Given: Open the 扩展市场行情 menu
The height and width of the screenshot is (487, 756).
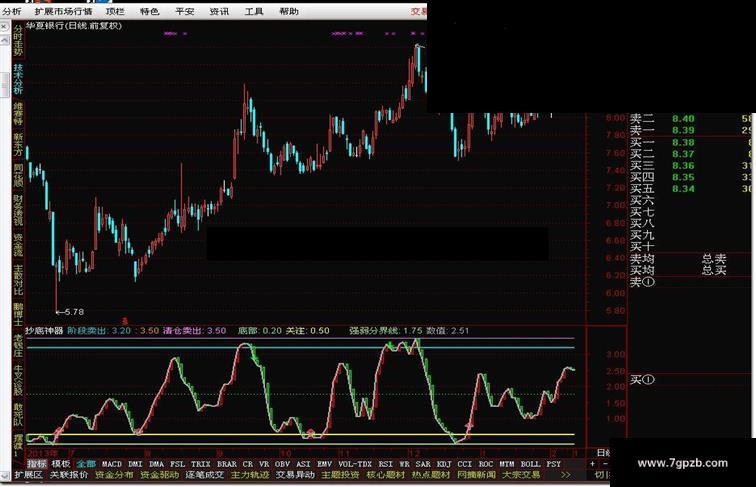Looking at the screenshot, I should pos(63,11).
